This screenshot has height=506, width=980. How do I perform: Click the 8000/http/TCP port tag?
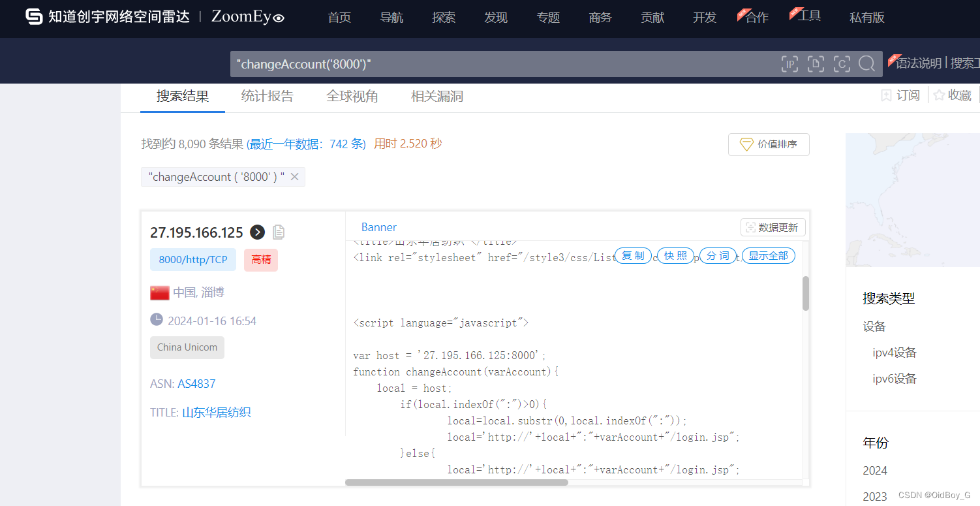pyautogui.click(x=193, y=260)
